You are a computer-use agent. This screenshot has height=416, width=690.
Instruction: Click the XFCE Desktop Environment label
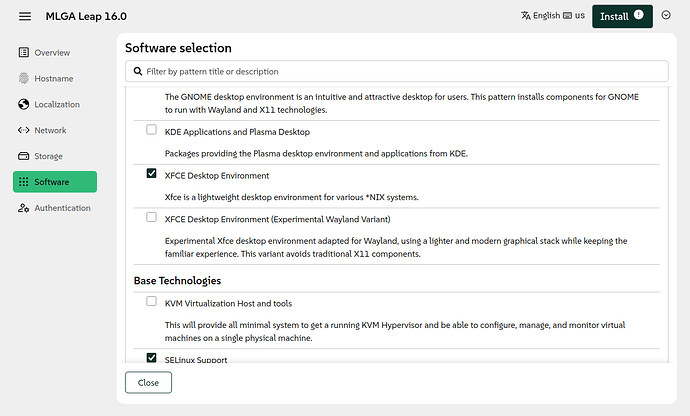tap(217, 176)
